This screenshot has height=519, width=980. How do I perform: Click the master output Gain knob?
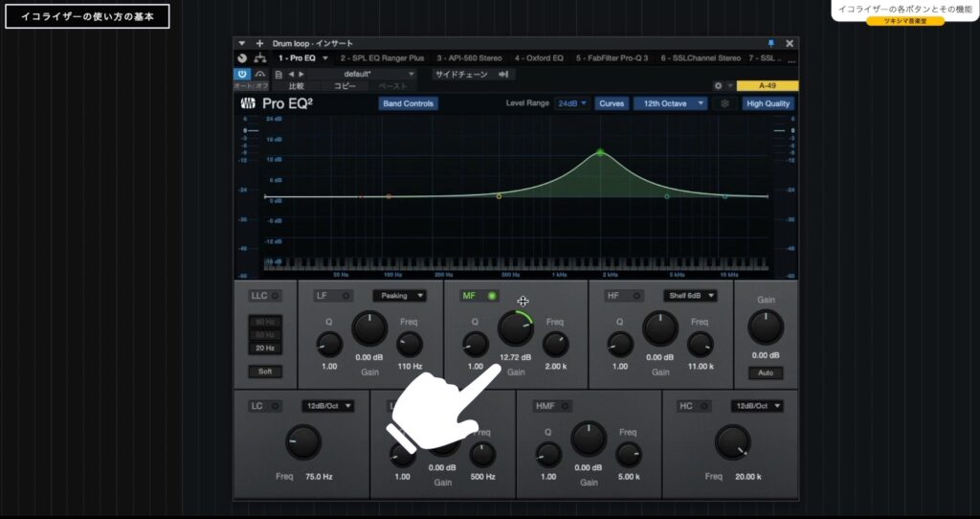click(x=766, y=327)
